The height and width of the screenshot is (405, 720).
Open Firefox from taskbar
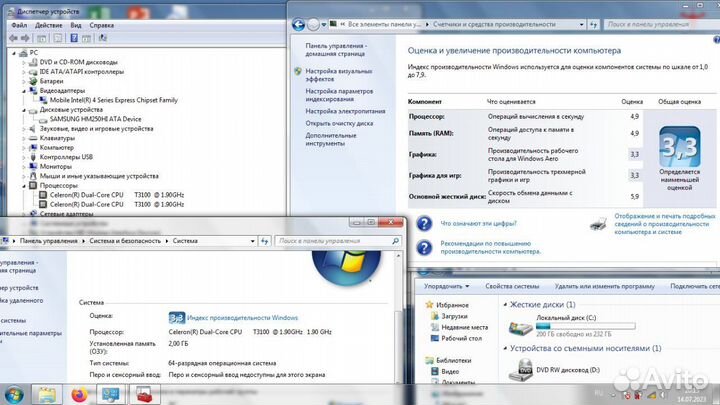(79, 395)
